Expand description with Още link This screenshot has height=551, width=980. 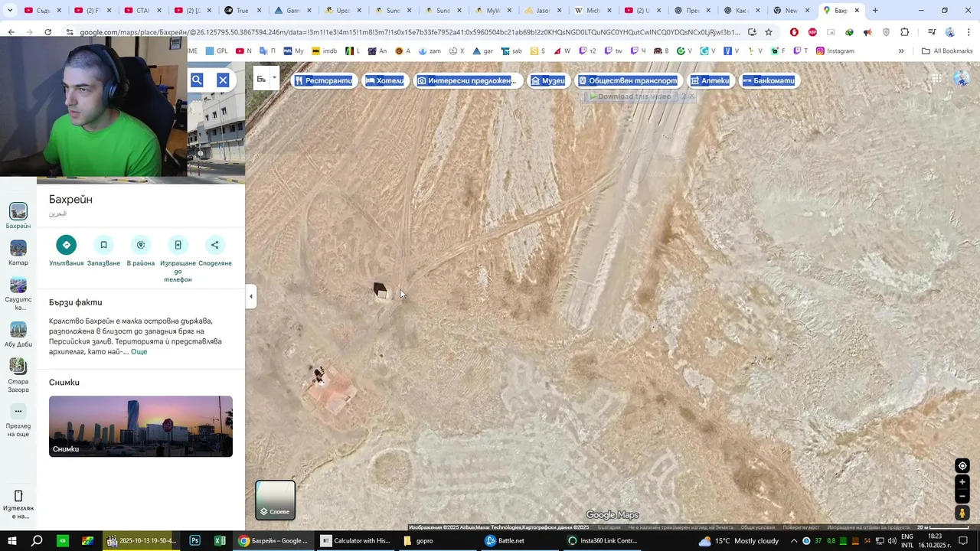(x=139, y=351)
